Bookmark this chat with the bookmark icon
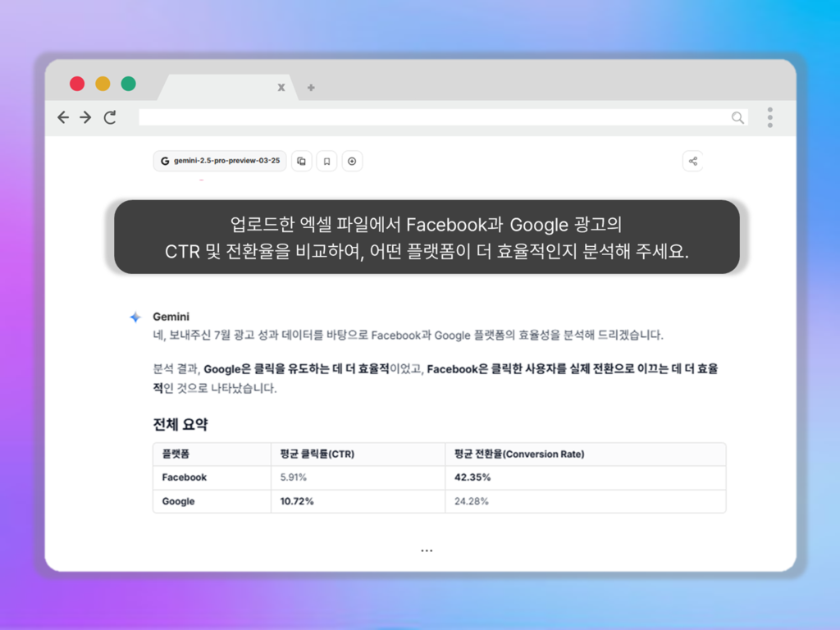The width and height of the screenshot is (840, 630). pyautogui.click(x=326, y=162)
